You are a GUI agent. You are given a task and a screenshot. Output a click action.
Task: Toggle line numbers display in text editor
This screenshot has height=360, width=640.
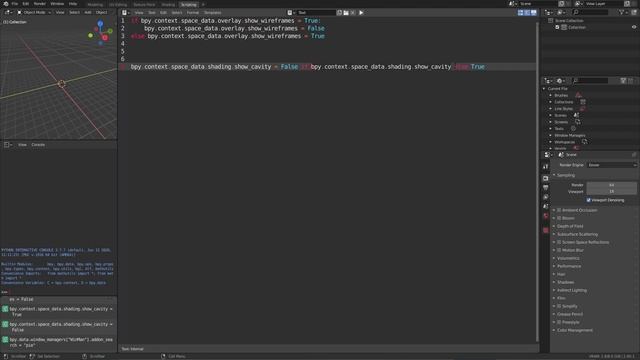pos(520,13)
